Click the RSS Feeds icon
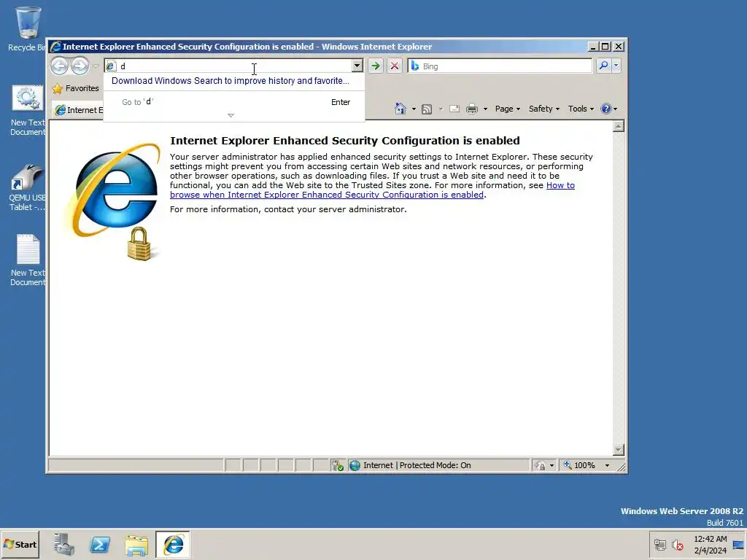Screen dimensions: 747x560 pos(427,109)
